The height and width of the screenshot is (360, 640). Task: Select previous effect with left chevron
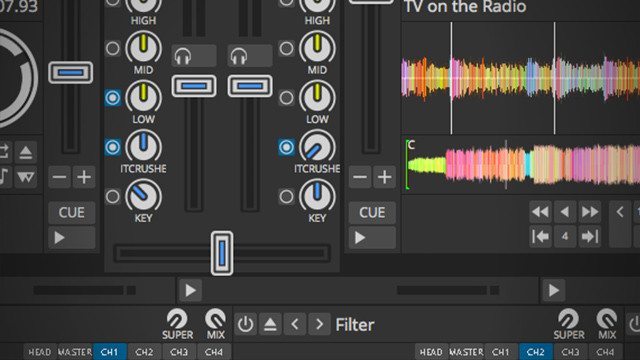(295, 325)
